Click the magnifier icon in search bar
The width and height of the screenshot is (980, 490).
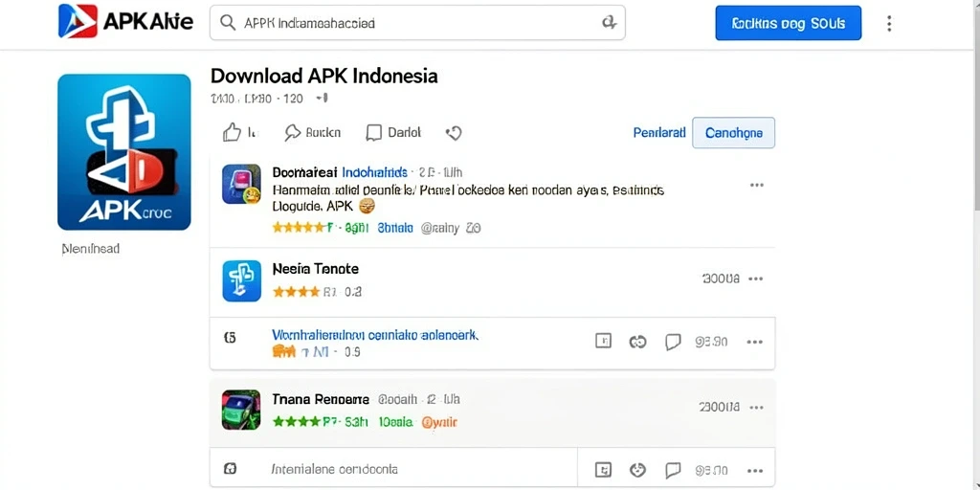228,23
